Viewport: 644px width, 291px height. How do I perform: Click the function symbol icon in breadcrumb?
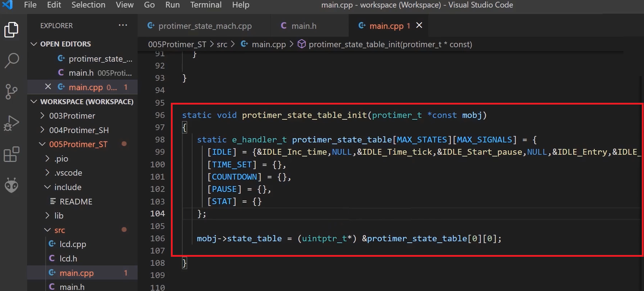click(301, 44)
